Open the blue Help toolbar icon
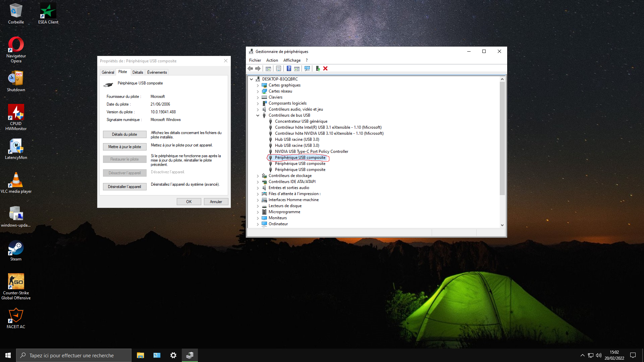This screenshot has height=362, width=644. click(289, 68)
